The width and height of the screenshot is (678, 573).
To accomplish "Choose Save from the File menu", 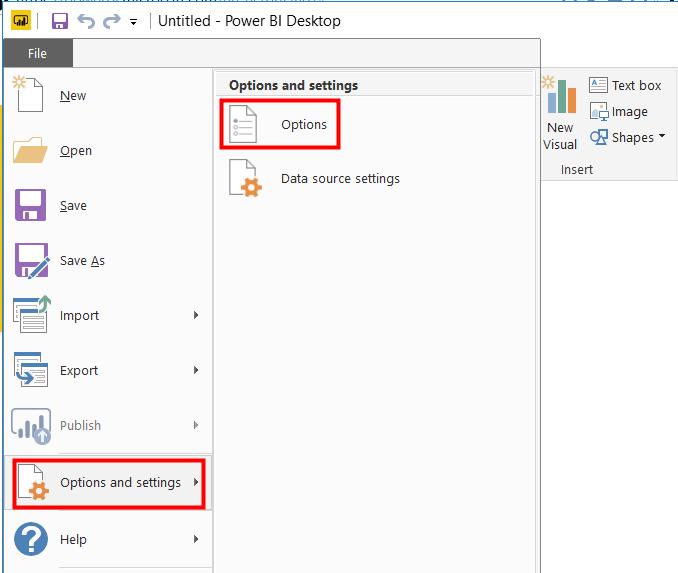I will [73, 205].
